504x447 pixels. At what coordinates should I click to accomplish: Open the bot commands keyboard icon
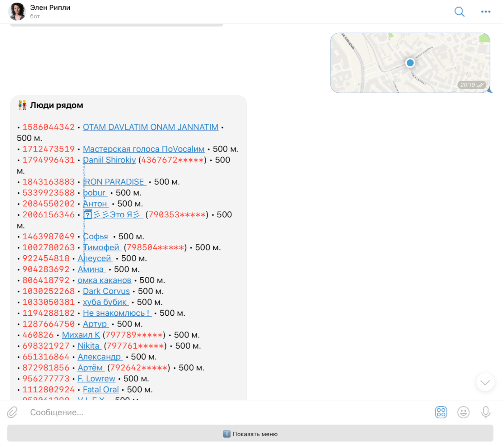click(441, 412)
